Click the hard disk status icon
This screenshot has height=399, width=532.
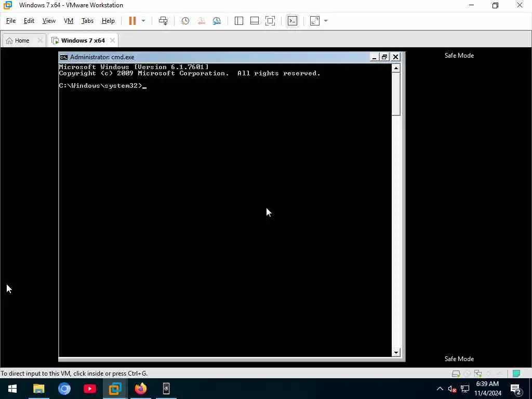coord(456,374)
